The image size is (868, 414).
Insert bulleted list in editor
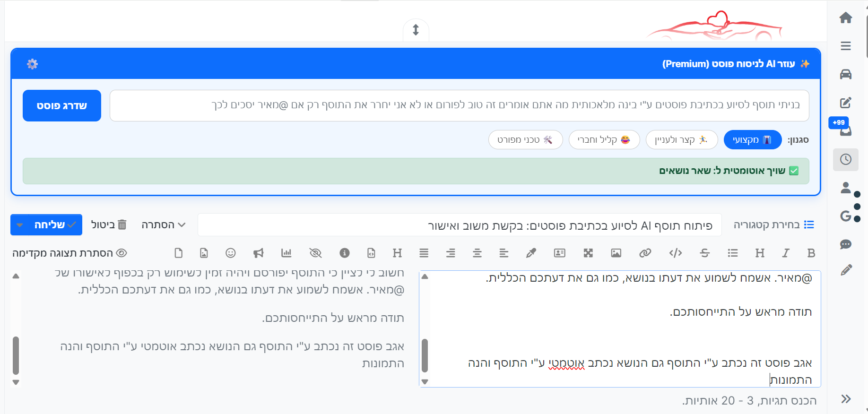point(733,253)
